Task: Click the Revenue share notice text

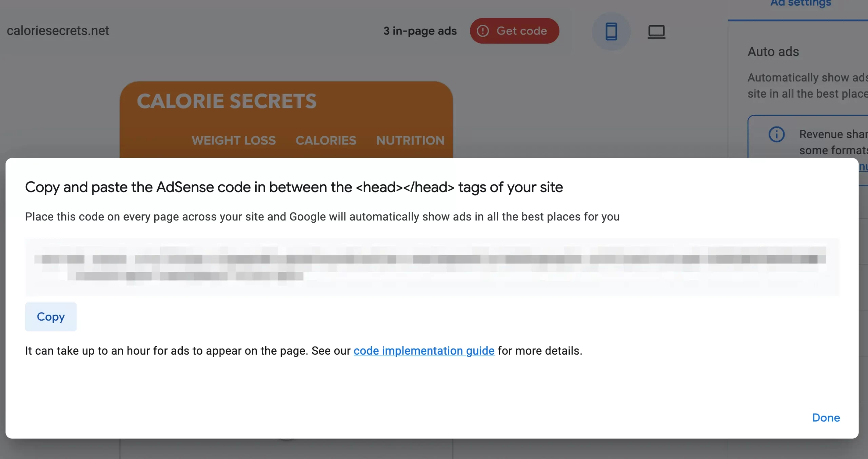Action: coord(833,142)
